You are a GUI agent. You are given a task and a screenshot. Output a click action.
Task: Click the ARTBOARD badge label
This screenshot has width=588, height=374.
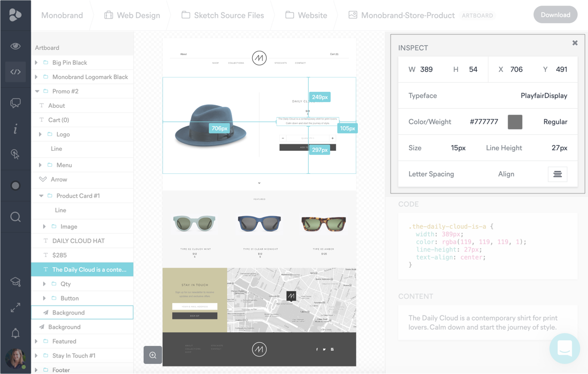click(x=477, y=15)
